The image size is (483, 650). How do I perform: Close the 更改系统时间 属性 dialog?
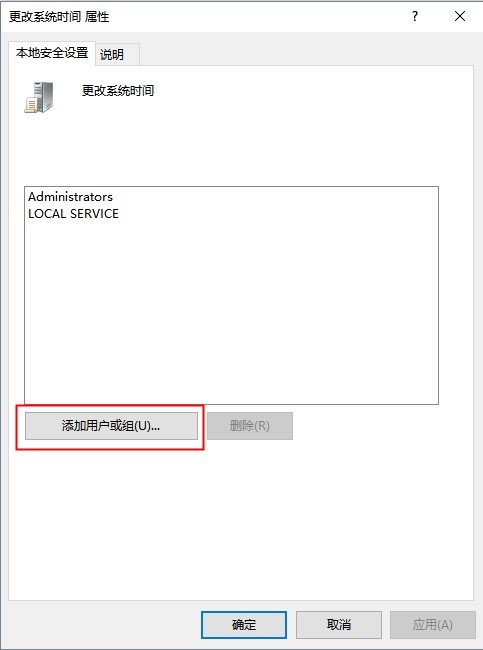pyautogui.click(x=460, y=16)
